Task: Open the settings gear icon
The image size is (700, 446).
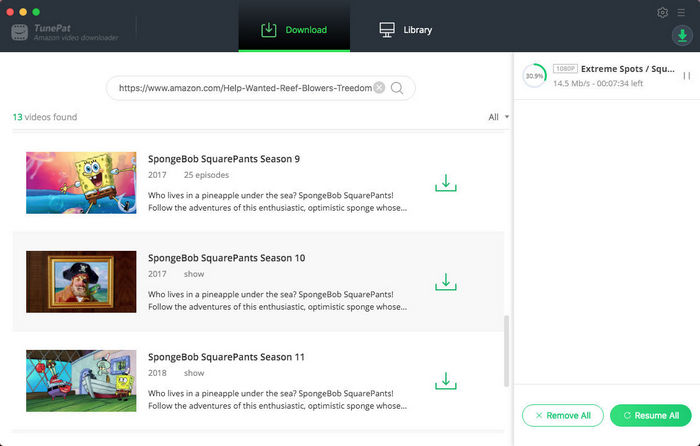Action: click(x=662, y=13)
